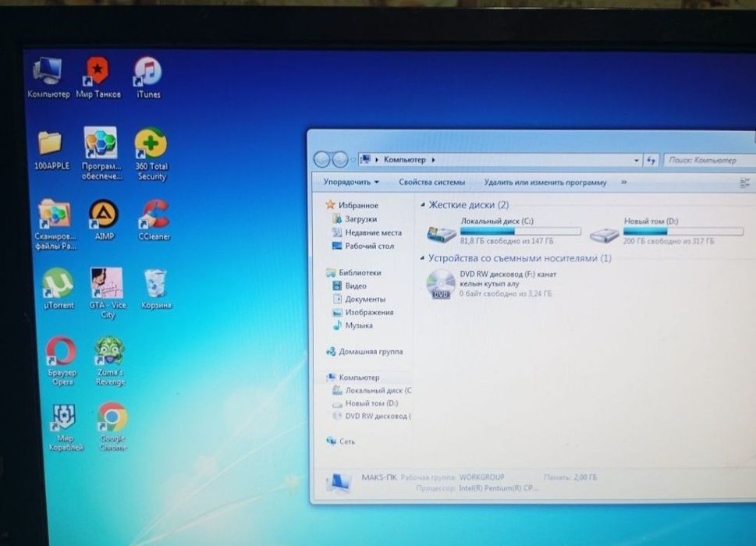This screenshot has width=756, height=546.
Task: Click the WORKGROUP value in details pane
Action: (481, 477)
